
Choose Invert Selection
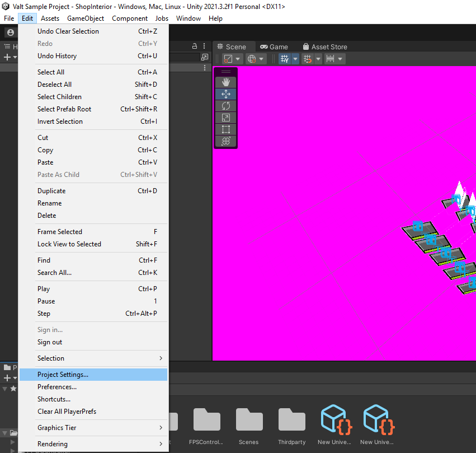93,121
